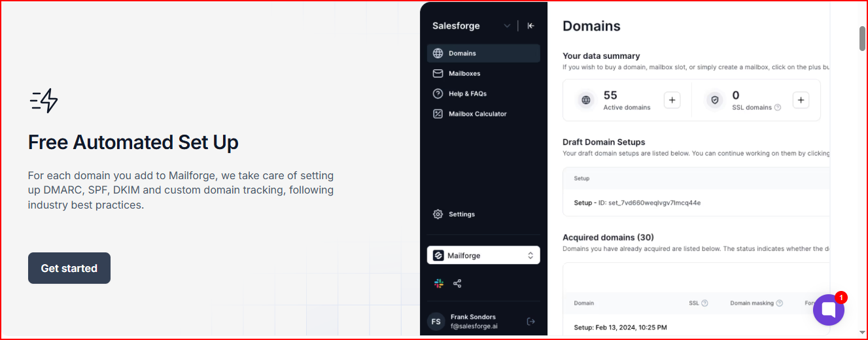Click the gear icon beside Settings

pos(438,214)
